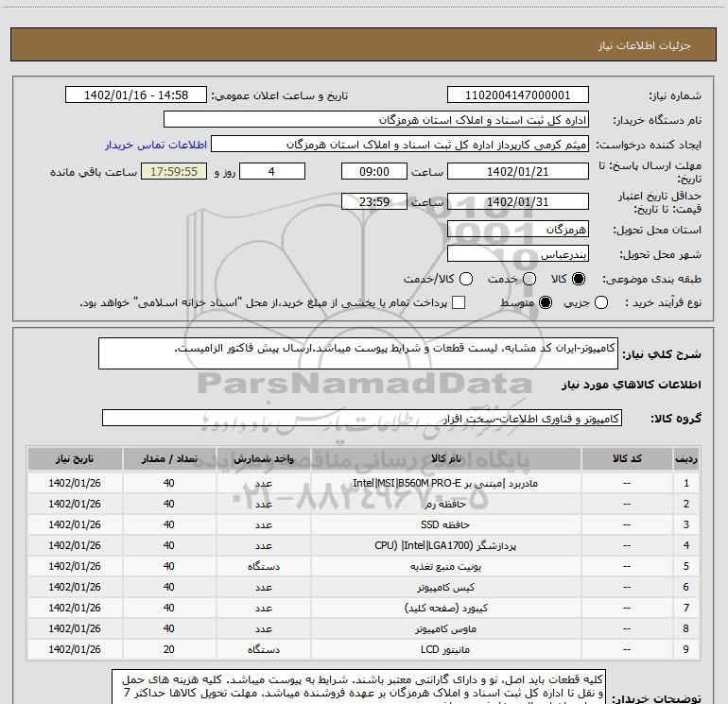Open اطلاعات تماس خریدار link
Screen dimensions: 728x704
[x=156, y=145]
